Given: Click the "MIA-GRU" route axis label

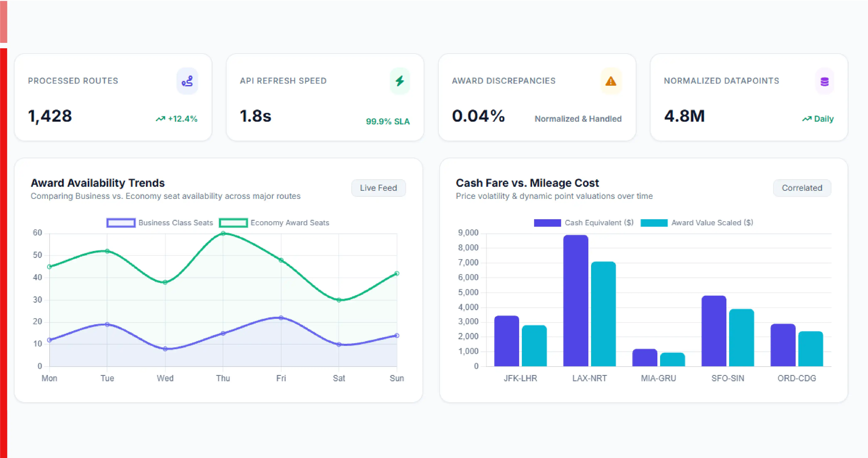Looking at the screenshot, I should coord(658,379).
